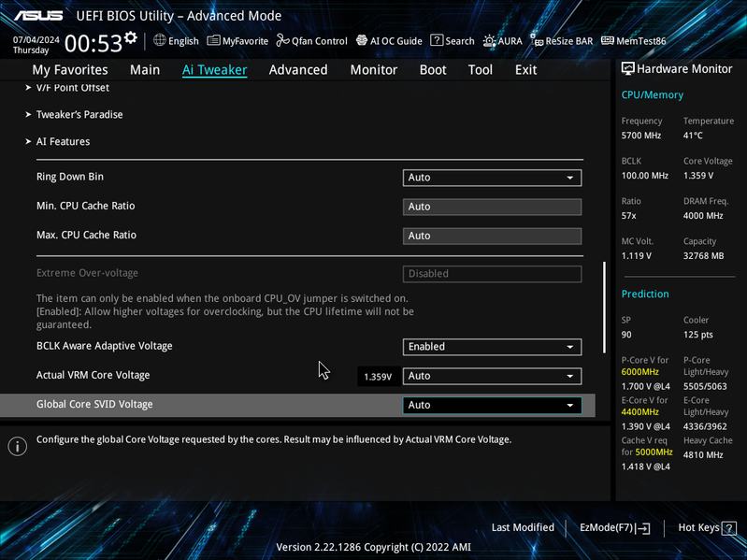The image size is (747, 560).
Task: Open the AI OC Guide icon
Action: 362,40
